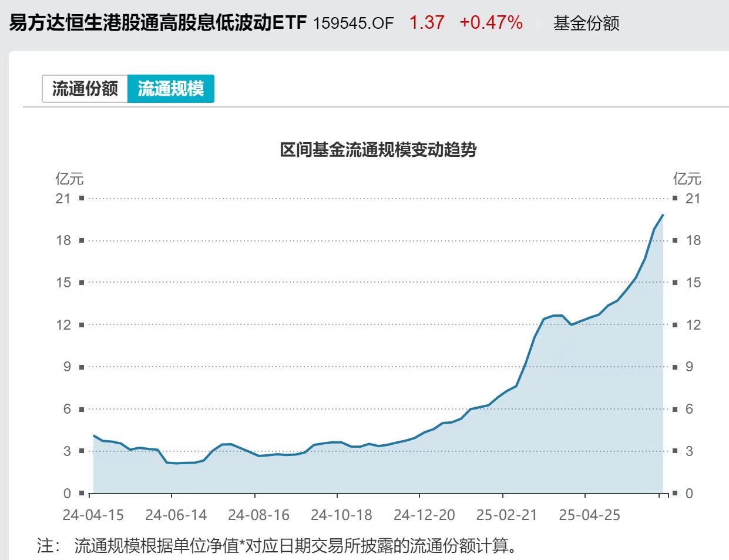729x560 pixels.
Task: Click the 25-02-21 date label
Action: (507, 515)
